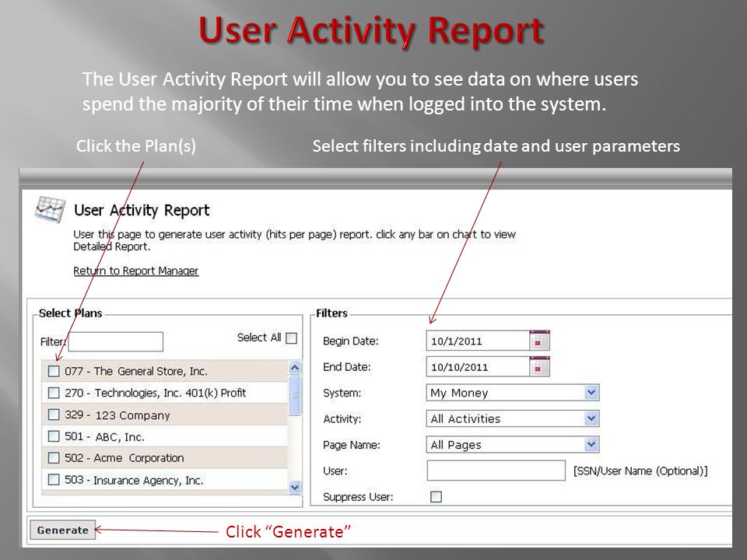The image size is (747, 560).
Task: Click the '[SSN/User Name (Optional)]' hint text
Action: click(x=640, y=471)
